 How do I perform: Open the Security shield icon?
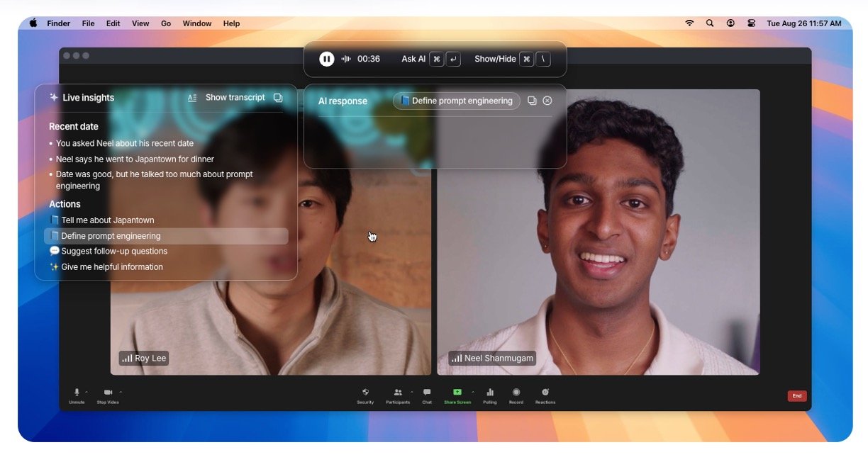(x=365, y=393)
